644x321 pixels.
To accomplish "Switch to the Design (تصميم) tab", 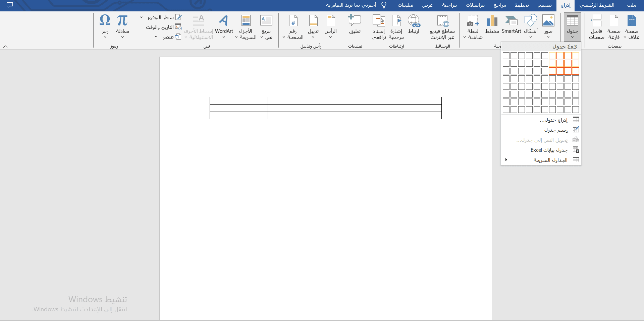I will 545,5.
